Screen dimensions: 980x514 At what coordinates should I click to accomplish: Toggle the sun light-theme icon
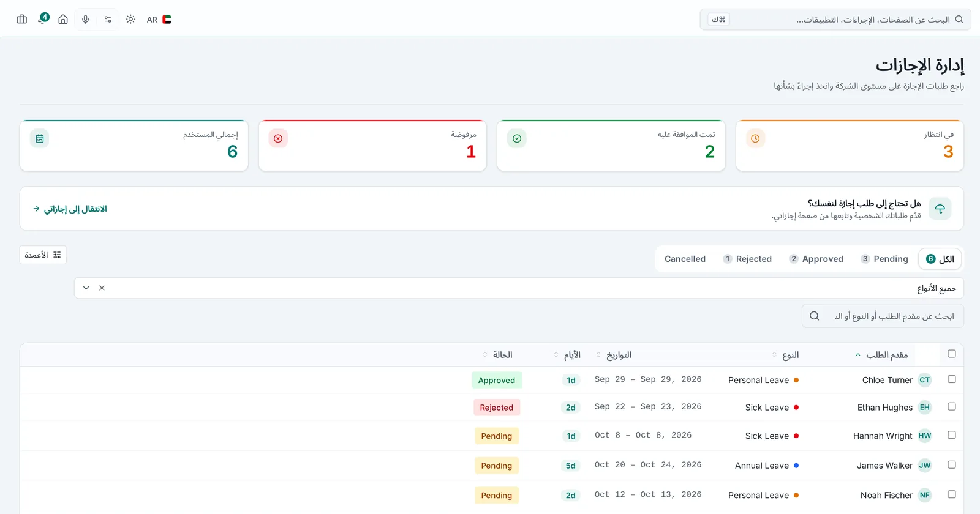(130, 20)
